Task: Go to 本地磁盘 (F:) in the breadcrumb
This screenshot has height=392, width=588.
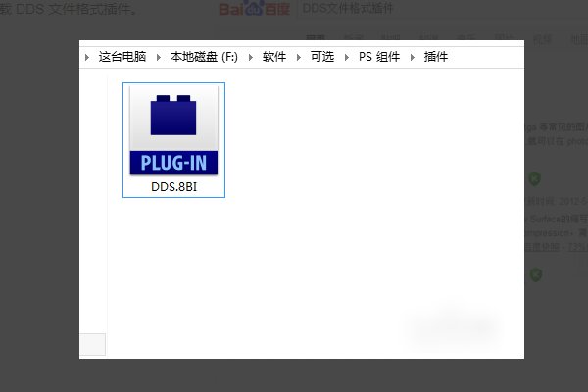Action: coord(204,57)
